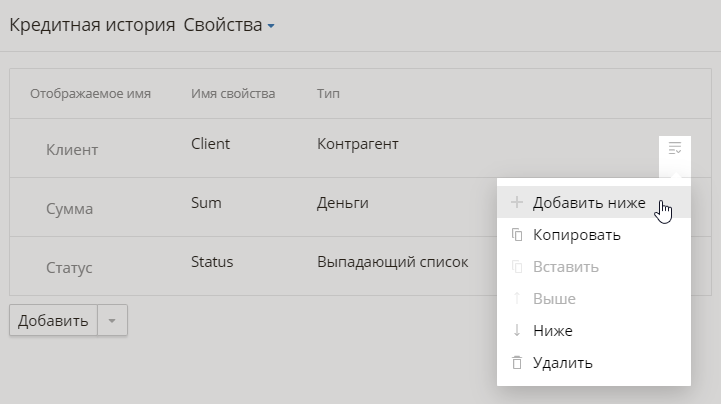Click the Status property name cell

(212, 262)
